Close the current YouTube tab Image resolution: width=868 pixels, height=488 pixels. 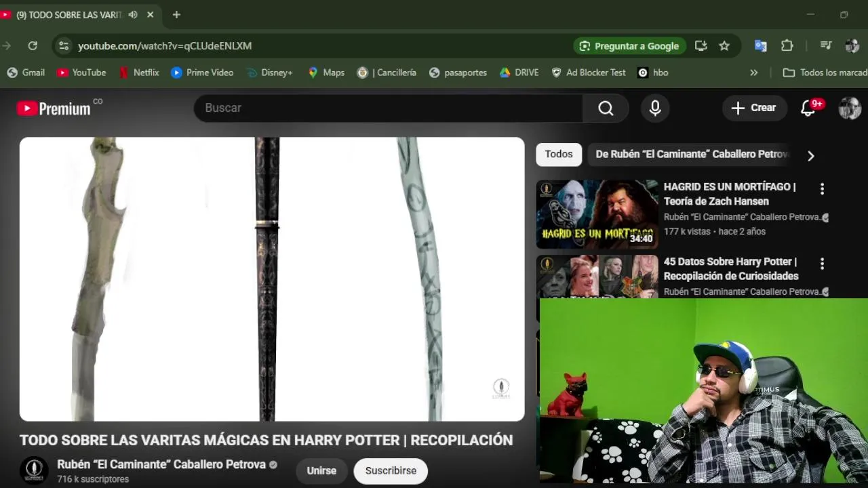tap(151, 14)
